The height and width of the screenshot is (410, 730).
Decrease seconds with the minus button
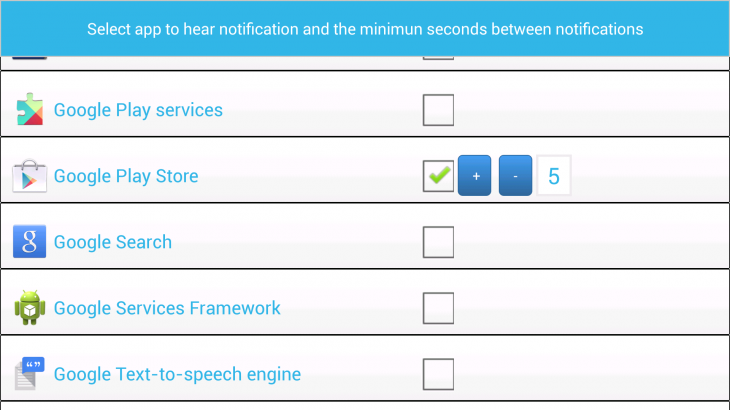click(x=515, y=176)
